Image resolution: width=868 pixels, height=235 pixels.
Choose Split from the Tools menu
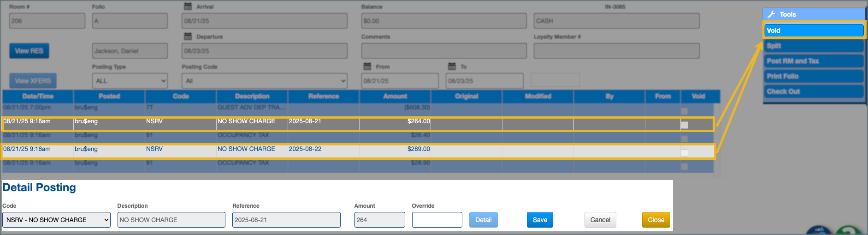click(814, 46)
